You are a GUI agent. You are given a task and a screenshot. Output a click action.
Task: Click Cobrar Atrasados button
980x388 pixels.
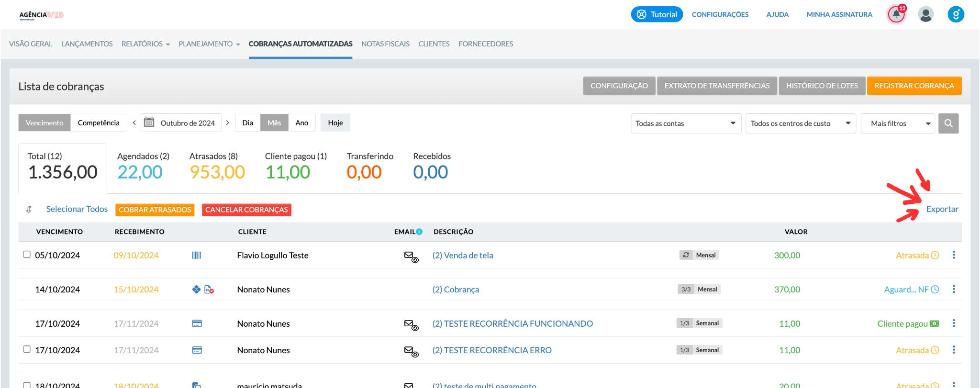tap(155, 210)
